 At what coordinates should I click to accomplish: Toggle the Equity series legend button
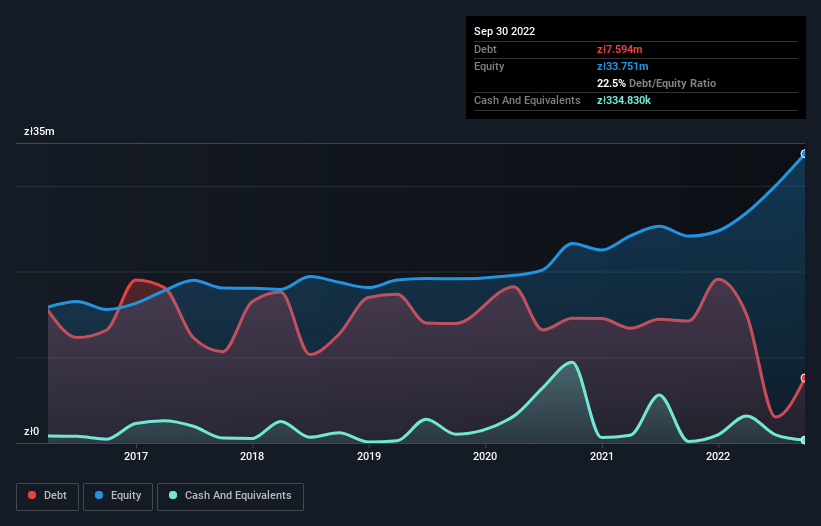[x=118, y=496]
